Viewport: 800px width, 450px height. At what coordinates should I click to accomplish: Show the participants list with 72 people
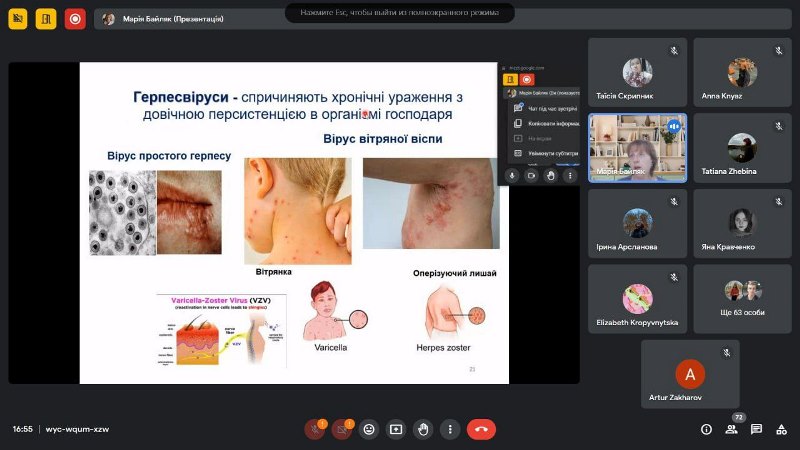(x=732, y=429)
